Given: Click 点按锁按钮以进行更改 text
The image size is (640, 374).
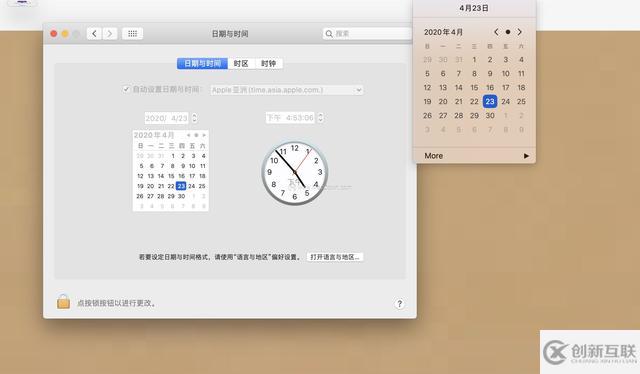Looking at the screenshot, I should click(116, 303).
